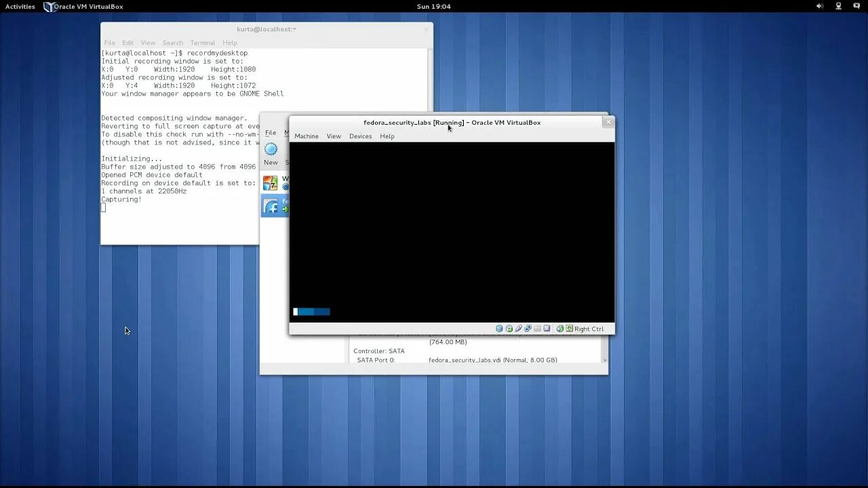Open the Machine menu of the VM window
Image resolution: width=868 pixels, height=488 pixels.
307,136
